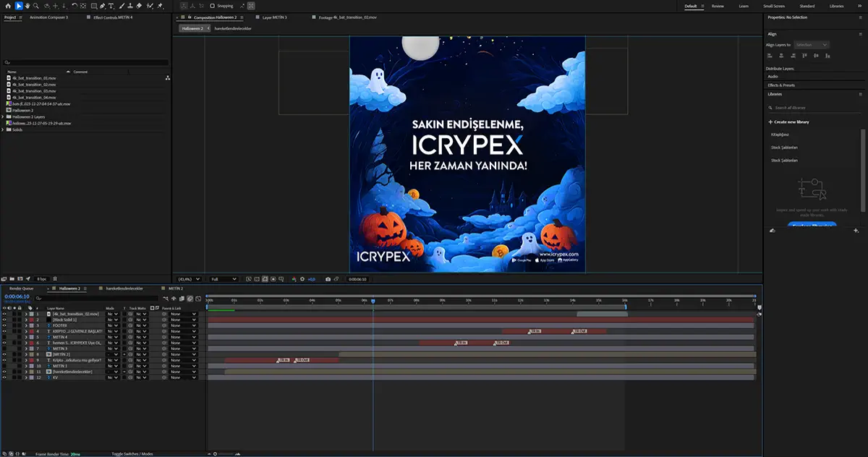Click the graph editor icon in timeline

(x=198, y=298)
